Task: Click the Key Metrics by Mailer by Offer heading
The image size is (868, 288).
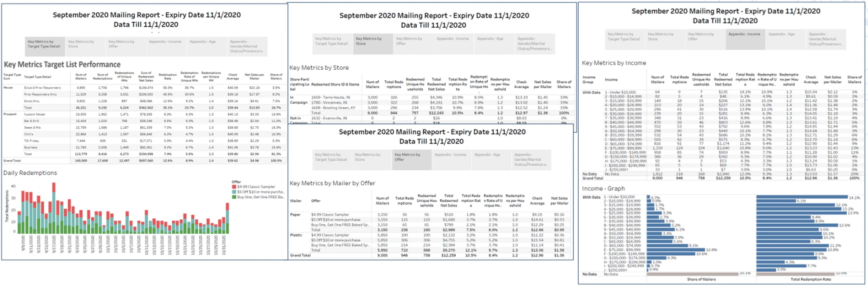Action: point(332,183)
